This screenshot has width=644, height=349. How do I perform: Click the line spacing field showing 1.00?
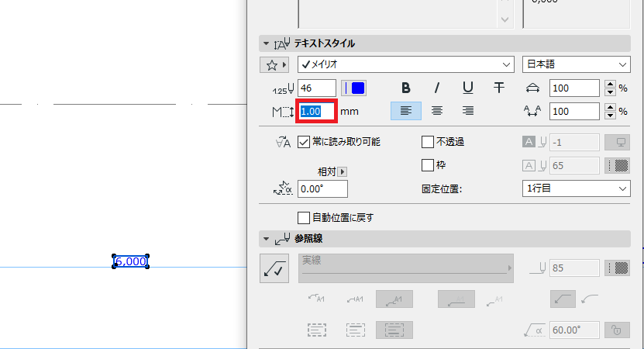coord(317,112)
